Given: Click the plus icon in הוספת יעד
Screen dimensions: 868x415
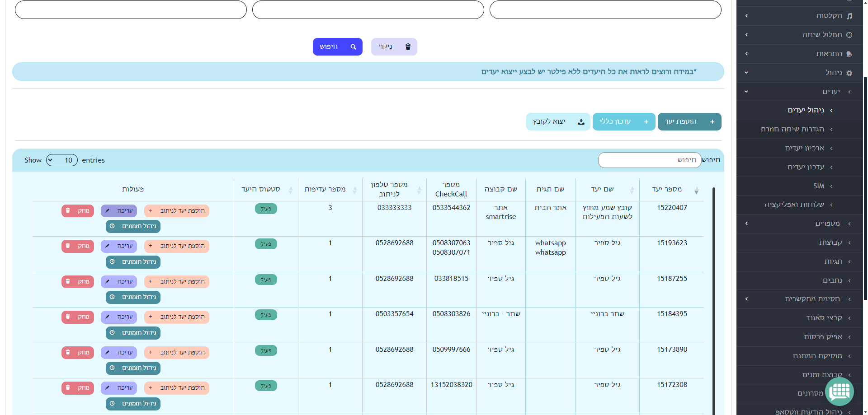Looking at the screenshot, I should click(x=712, y=121).
